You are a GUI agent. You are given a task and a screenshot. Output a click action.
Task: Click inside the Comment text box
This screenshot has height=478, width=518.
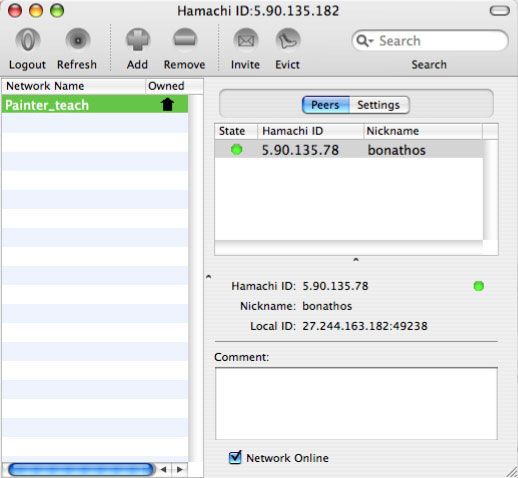point(356,404)
